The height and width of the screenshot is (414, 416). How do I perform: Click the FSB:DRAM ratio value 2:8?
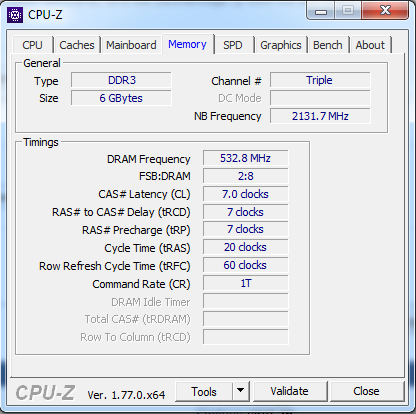click(246, 176)
